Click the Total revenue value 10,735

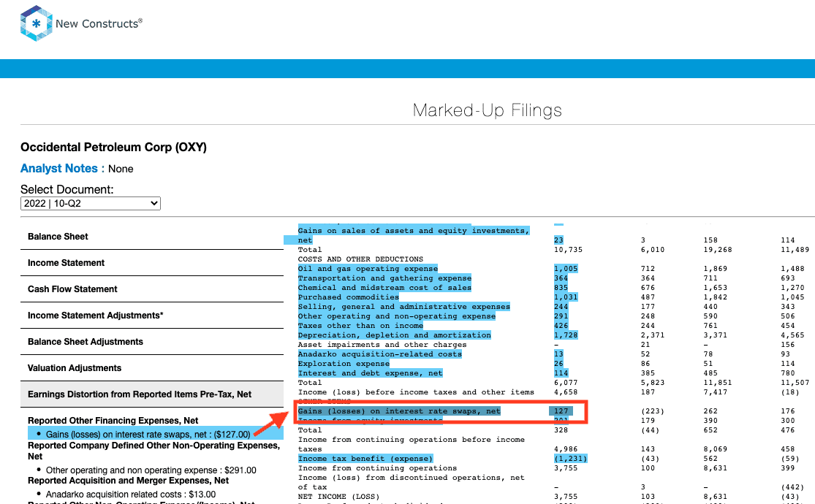[568, 249]
